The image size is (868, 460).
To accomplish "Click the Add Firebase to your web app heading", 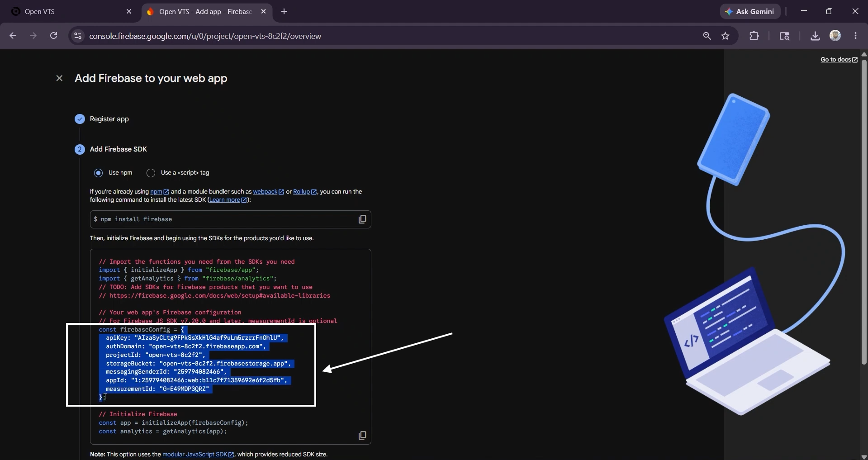I will [x=151, y=78].
